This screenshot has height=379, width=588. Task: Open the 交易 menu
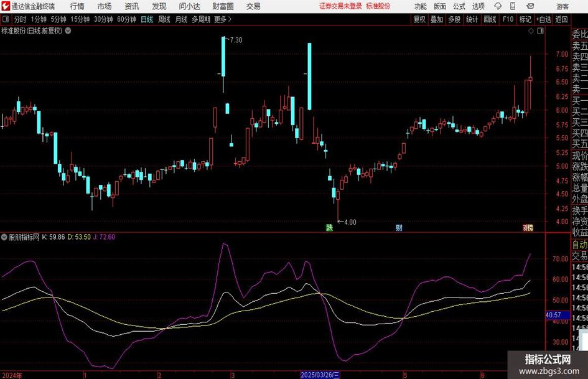tap(253, 6)
